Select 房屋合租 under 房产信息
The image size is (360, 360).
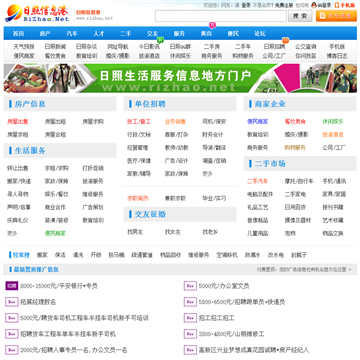[55, 135]
